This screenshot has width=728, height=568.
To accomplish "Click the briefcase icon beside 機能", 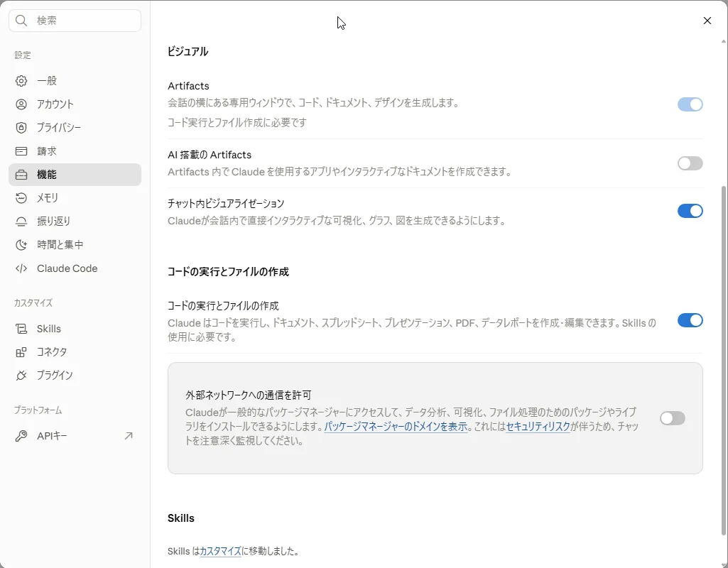I will click(21, 175).
